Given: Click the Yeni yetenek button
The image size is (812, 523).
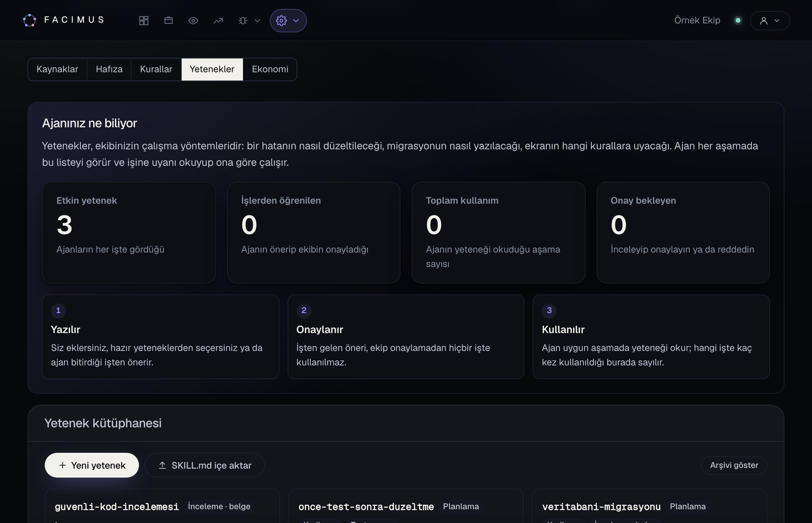Looking at the screenshot, I should click(x=92, y=465).
